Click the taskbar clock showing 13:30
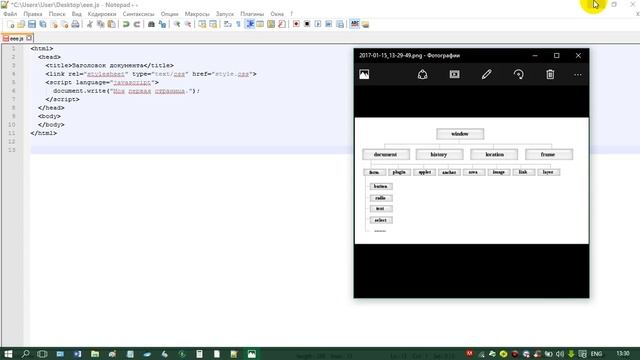 click(x=623, y=353)
